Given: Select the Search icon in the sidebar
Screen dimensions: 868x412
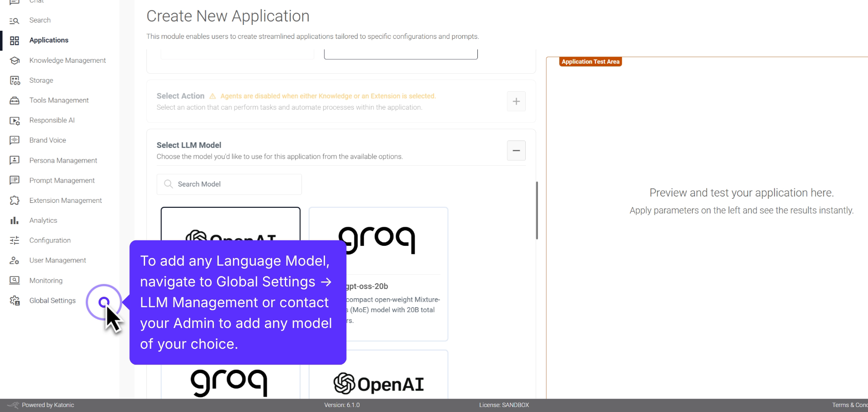Looking at the screenshot, I should (x=40, y=20).
